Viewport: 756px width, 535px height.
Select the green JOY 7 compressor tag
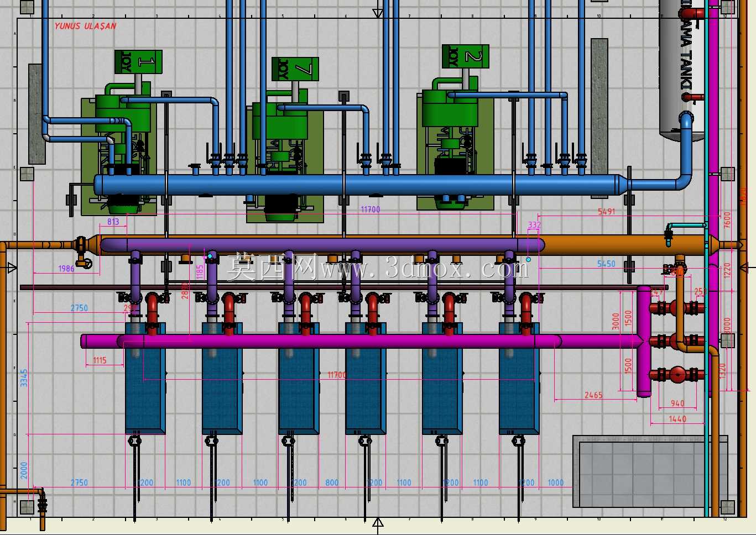[295, 69]
